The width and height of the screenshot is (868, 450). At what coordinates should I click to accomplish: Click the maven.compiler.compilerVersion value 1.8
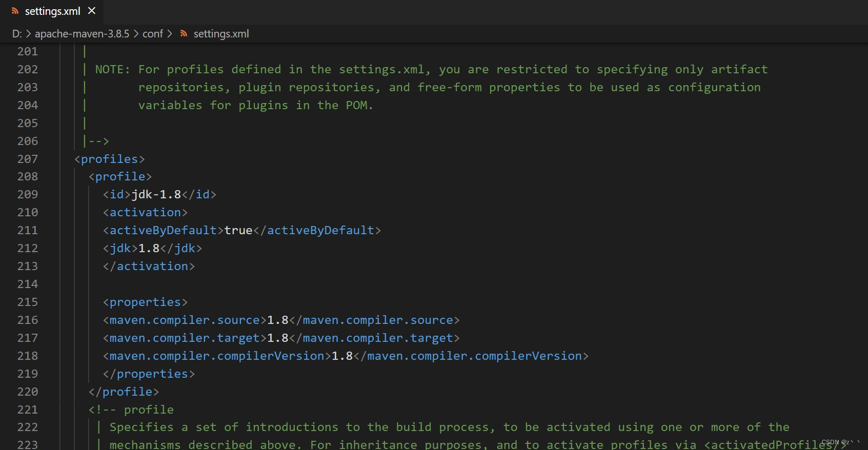[x=342, y=356]
